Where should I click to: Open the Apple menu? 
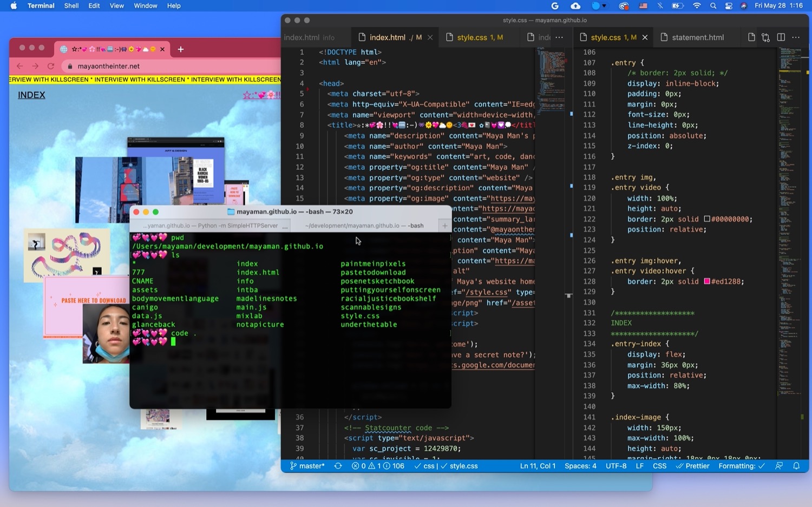[14, 6]
